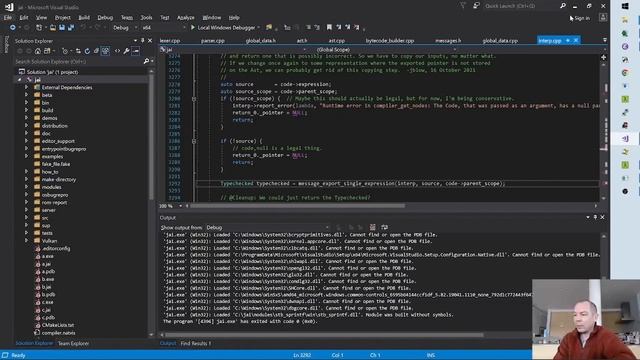The width and height of the screenshot is (640, 360).
Task: Switch to the lexer.cpp tab
Action: point(170,40)
